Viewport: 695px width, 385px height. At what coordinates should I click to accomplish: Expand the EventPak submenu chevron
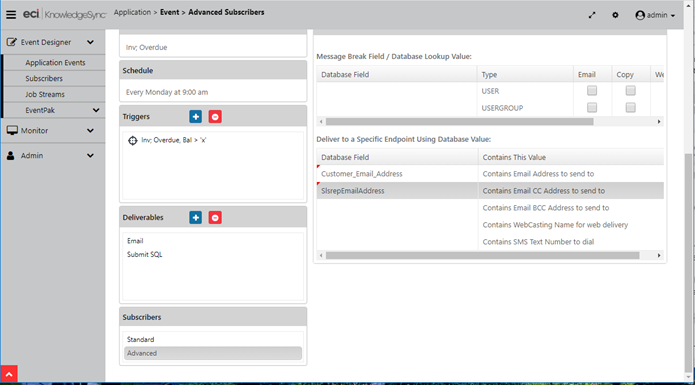tap(96, 110)
